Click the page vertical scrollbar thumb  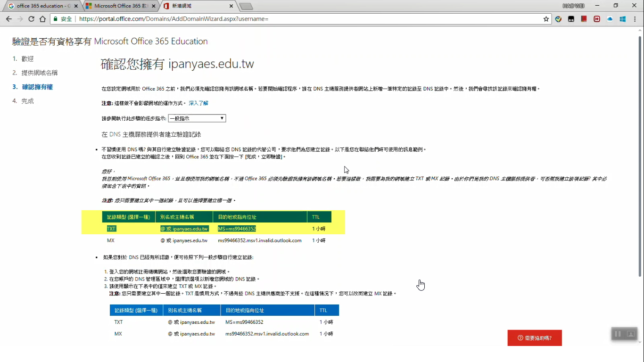coord(640,156)
